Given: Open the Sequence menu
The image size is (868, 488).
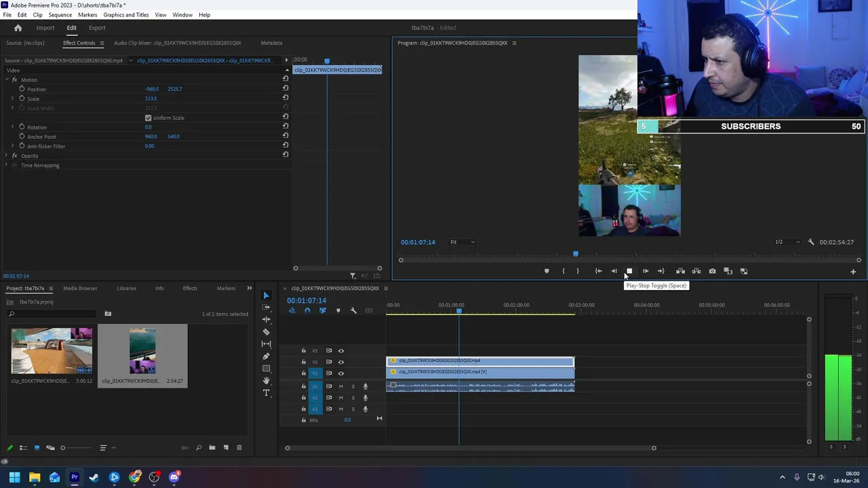Looking at the screenshot, I should tap(60, 15).
